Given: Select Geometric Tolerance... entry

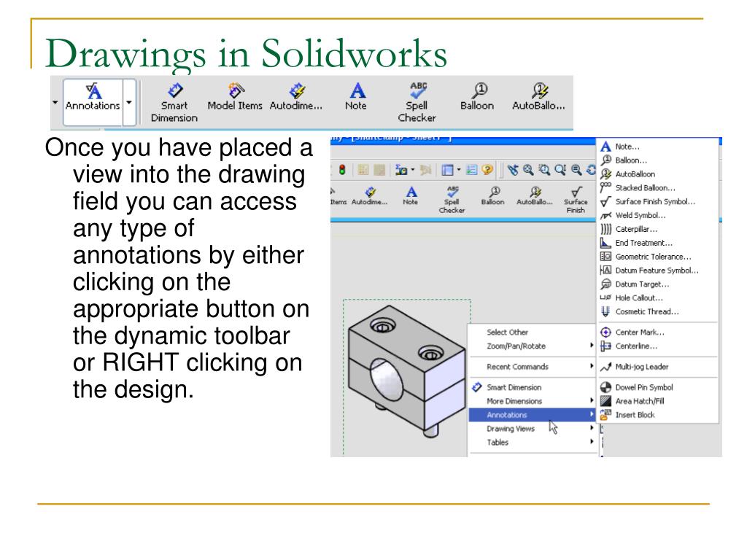Looking at the screenshot, I should coord(658,257).
